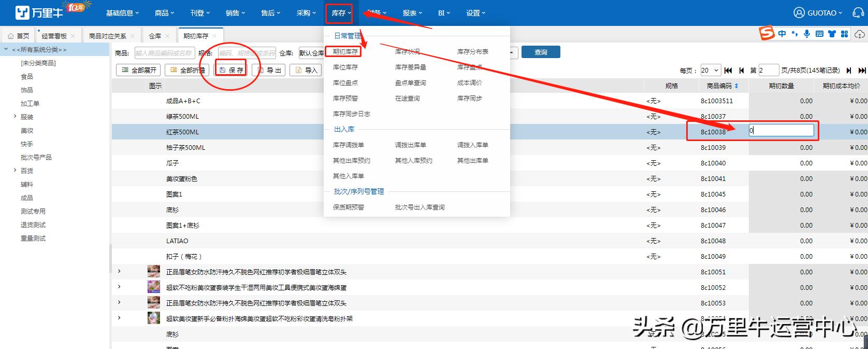Select 保质期预警 in the inventory menu

click(348, 207)
